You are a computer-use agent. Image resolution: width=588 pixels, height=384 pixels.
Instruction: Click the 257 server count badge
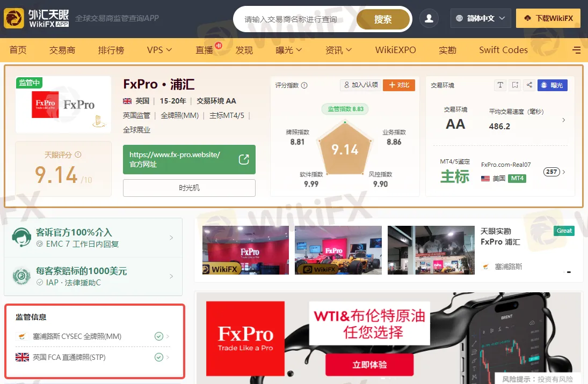(551, 172)
